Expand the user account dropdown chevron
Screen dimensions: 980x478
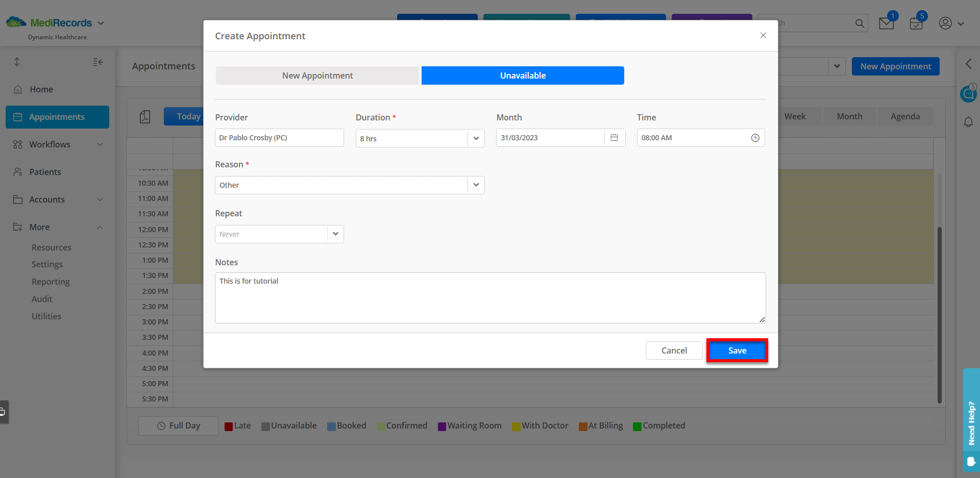tap(961, 23)
